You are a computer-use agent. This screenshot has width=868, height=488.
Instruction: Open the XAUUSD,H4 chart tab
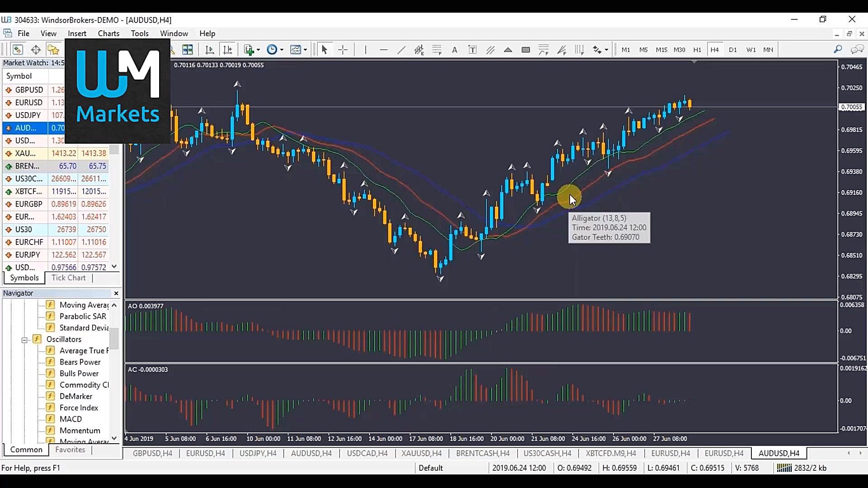[421, 453]
